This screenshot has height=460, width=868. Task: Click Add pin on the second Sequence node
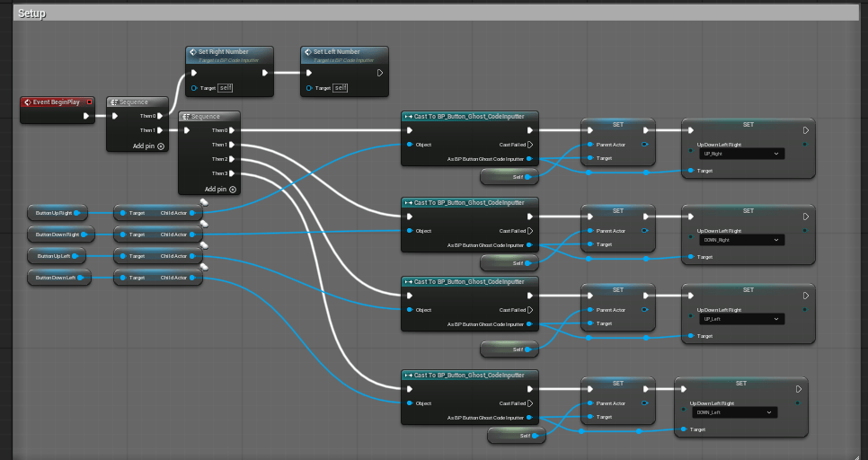coord(220,190)
